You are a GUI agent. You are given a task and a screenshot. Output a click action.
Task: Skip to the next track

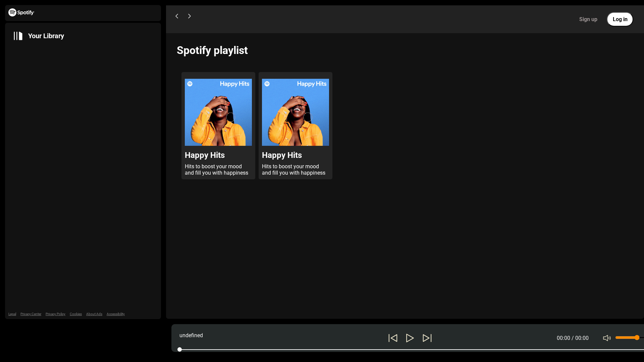[x=427, y=338]
